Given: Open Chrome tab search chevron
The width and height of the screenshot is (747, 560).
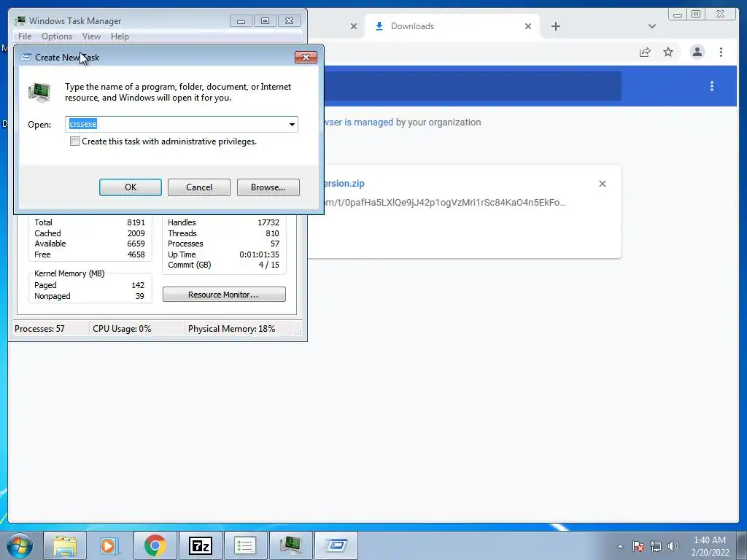Looking at the screenshot, I should click(652, 26).
